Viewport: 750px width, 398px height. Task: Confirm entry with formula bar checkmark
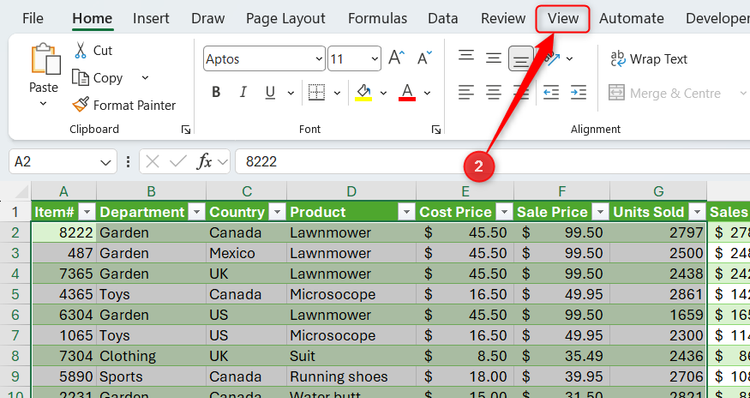pos(178,162)
